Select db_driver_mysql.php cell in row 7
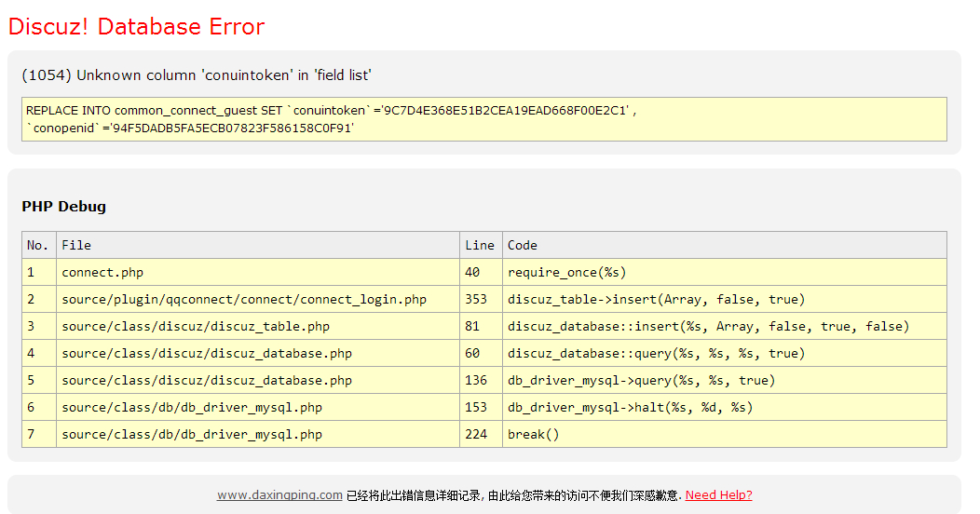The height and width of the screenshot is (514, 980). 258,433
